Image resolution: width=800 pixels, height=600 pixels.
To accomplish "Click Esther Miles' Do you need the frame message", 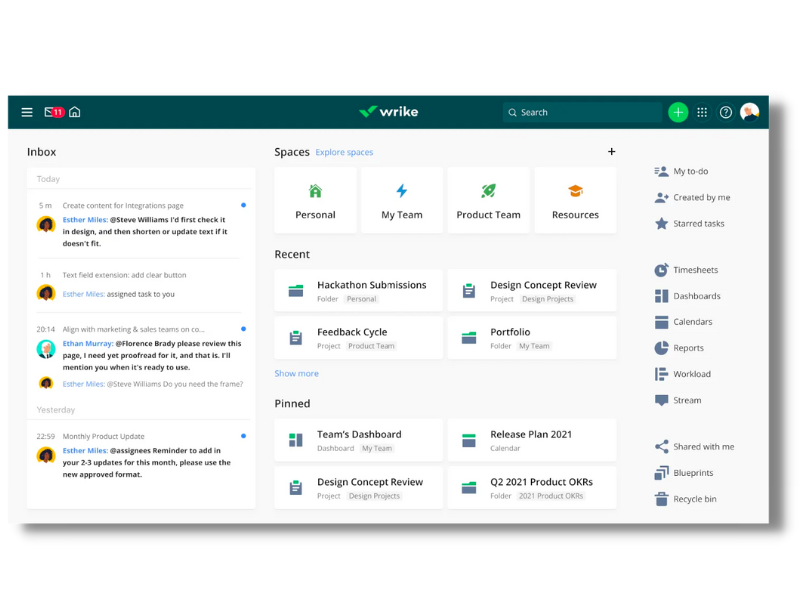I will [153, 384].
